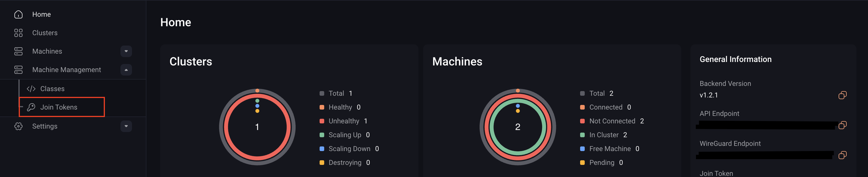868x177 pixels.
Task: Select the Home icon in sidebar
Action: (x=18, y=14)
